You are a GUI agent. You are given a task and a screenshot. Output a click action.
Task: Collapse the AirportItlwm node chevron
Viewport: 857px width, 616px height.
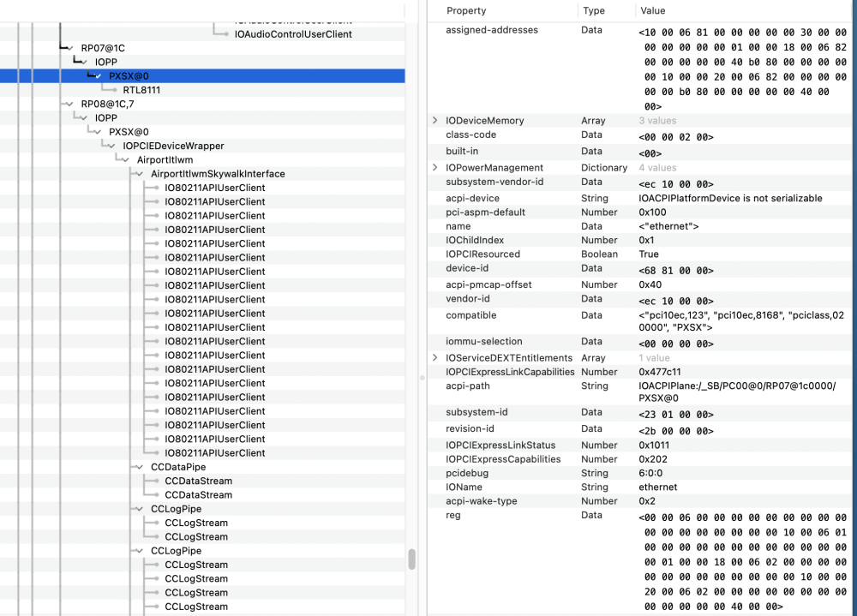point(126,160)
